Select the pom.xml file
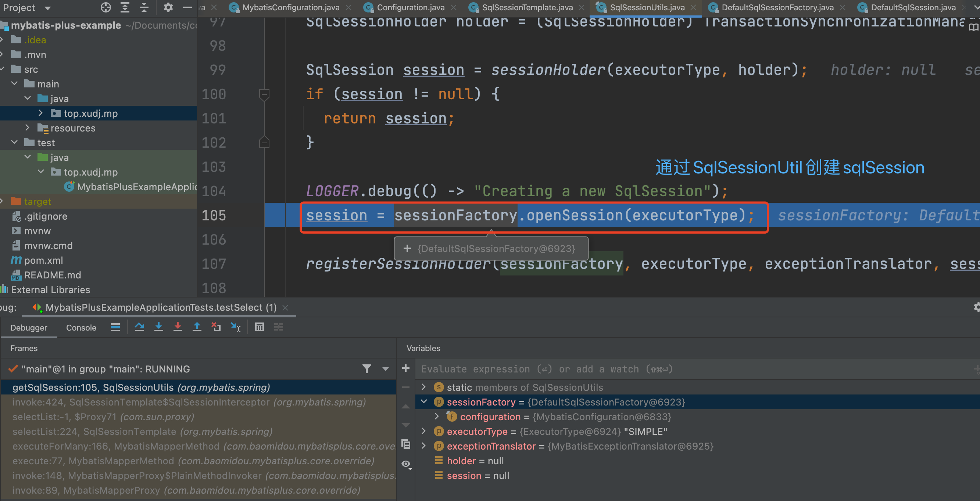Image resolution: width=980 pixels, height=501 pixels. click(43, 260)
